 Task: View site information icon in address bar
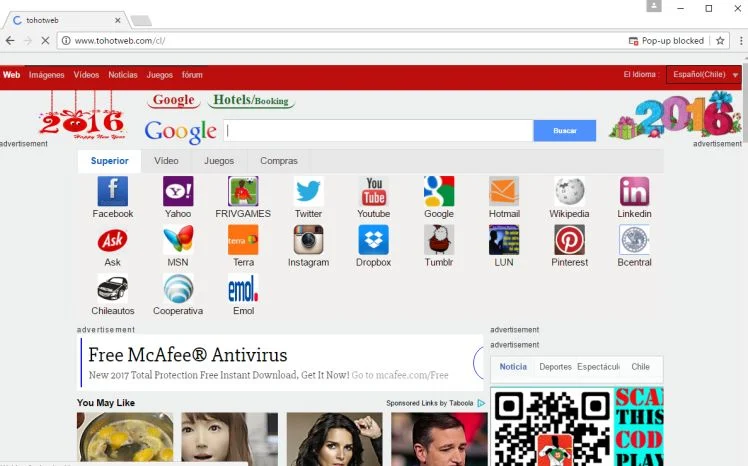(x=66, y=41)
